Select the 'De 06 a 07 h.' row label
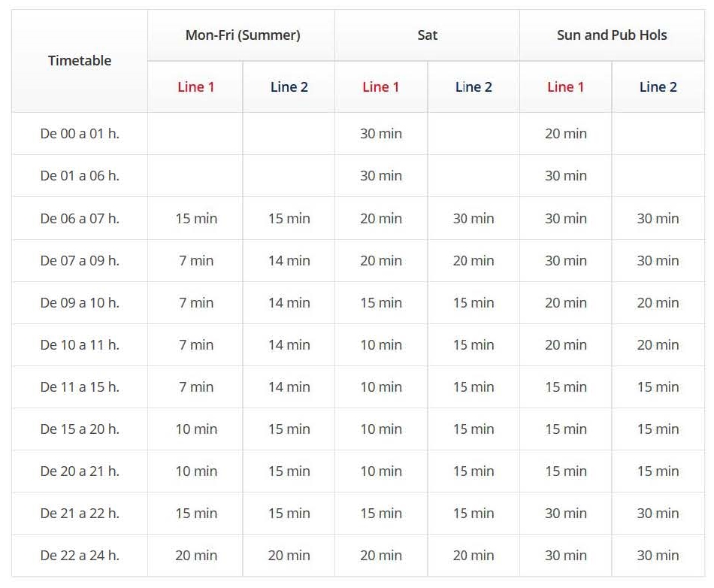Screen dimensions: 714x588 coord(79,217)
